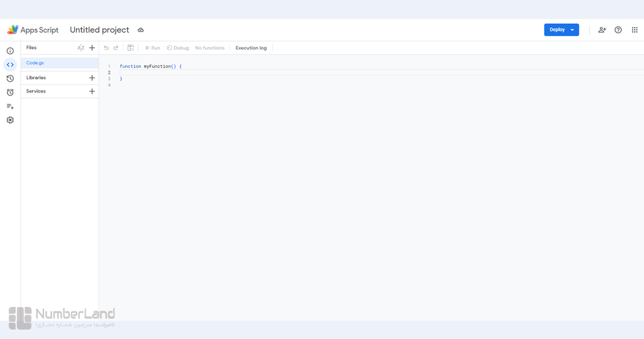Click line number 4 in gutter
The width and height of the screenshot is (644, 339).
coord(109,85)
